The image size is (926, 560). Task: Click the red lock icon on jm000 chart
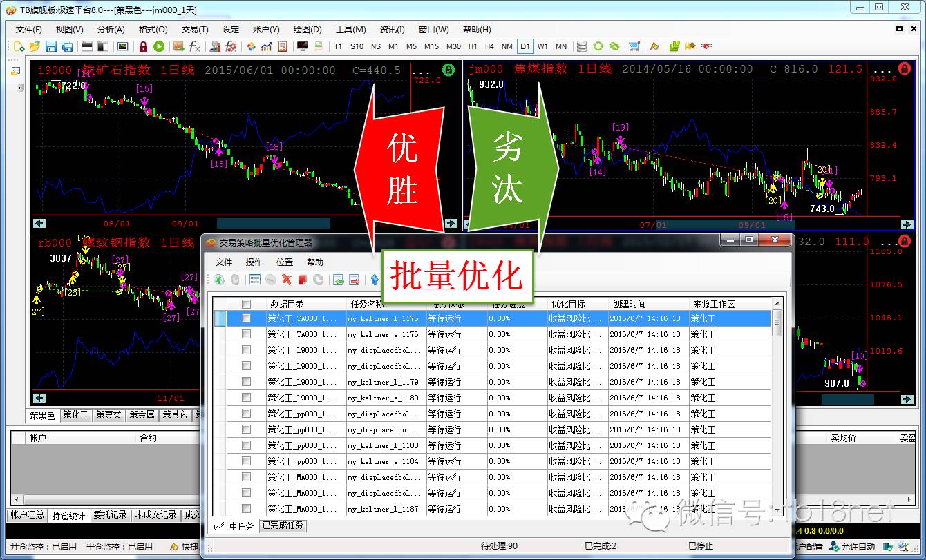click(x=904, y=69)
